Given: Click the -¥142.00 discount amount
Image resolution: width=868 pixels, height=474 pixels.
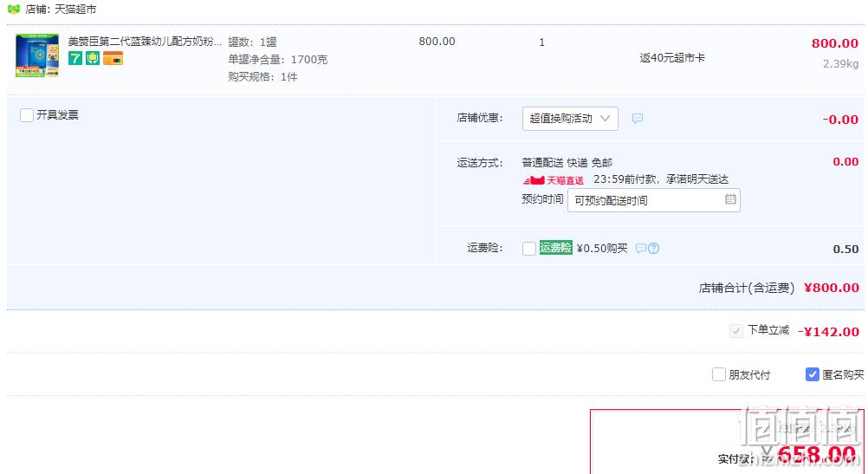Looking at the screenshot, I should pyautogui.click(x=828, y=332).
